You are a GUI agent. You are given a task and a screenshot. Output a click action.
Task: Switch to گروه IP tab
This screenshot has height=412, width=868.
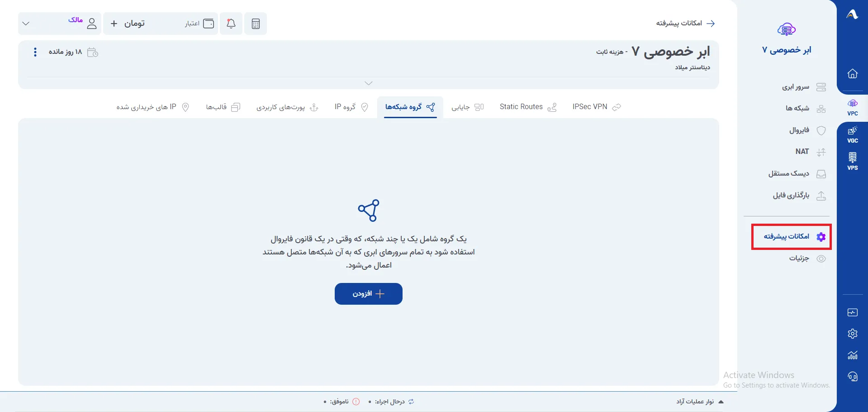pos(351,107)
